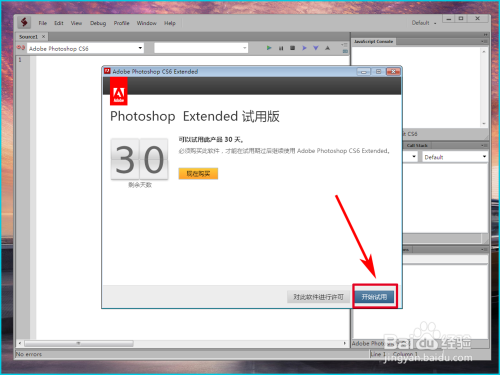Click the Step Over arrow icon

coord(304,48)
